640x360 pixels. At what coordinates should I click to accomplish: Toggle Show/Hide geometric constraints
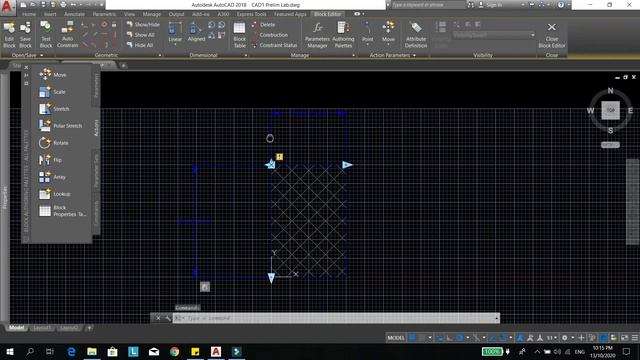[x=143, y=24]
